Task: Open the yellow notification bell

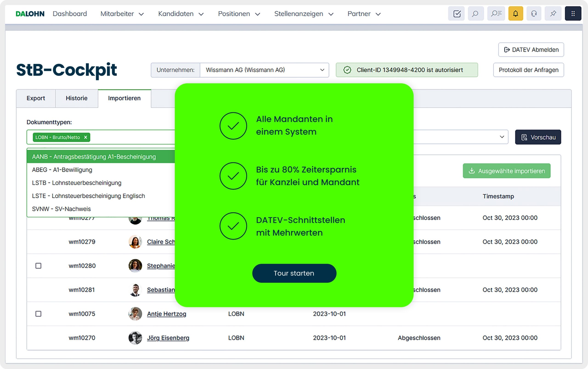Action: [x=515, y=14]
